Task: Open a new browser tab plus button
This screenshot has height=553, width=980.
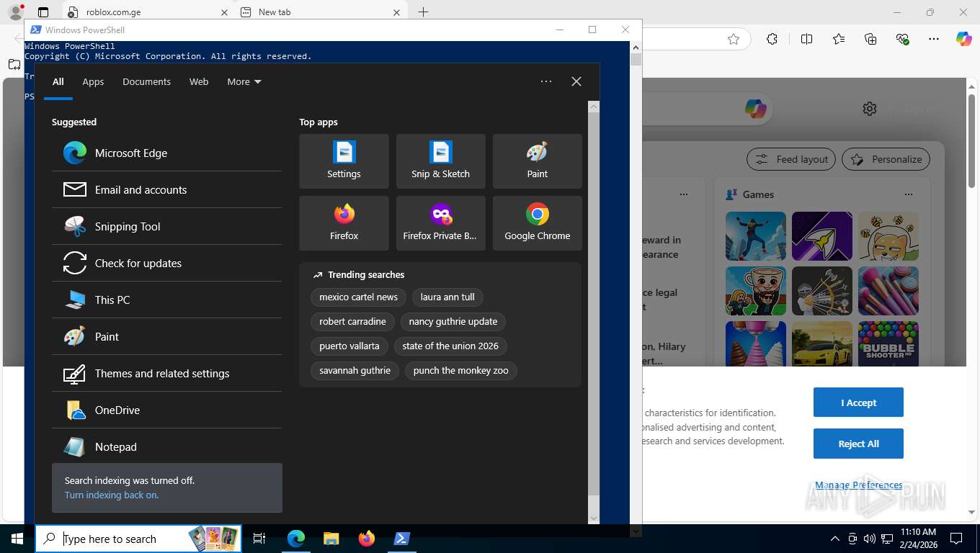Action: pos(423,12)
